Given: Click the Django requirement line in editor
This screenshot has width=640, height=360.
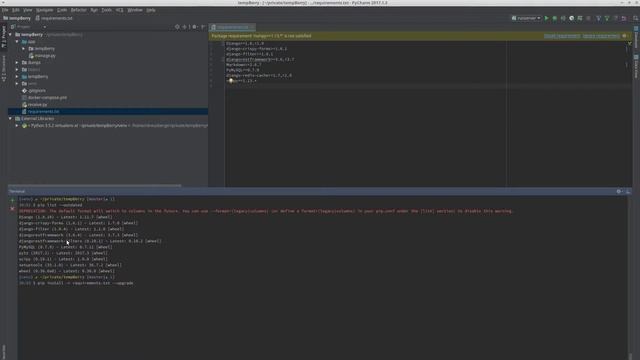Looking at the screenshot, I should [x=245, y=43].
